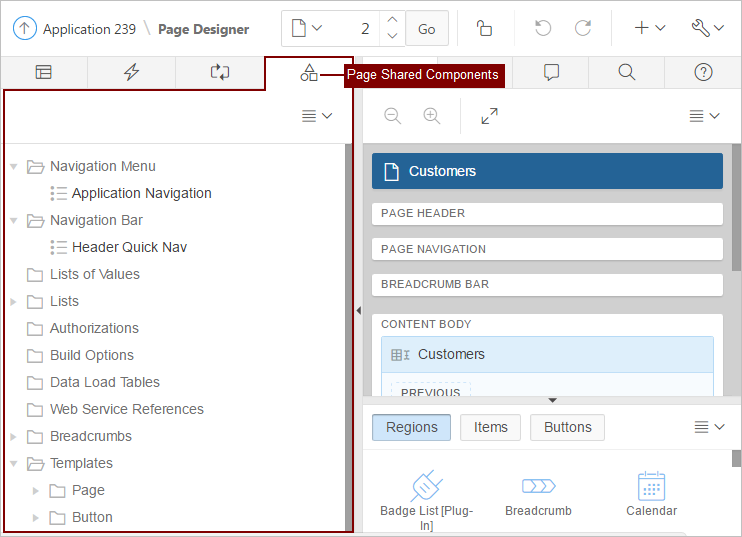Expand the layout pane to full size
742x537 pixels.
(x=489, y=116)
